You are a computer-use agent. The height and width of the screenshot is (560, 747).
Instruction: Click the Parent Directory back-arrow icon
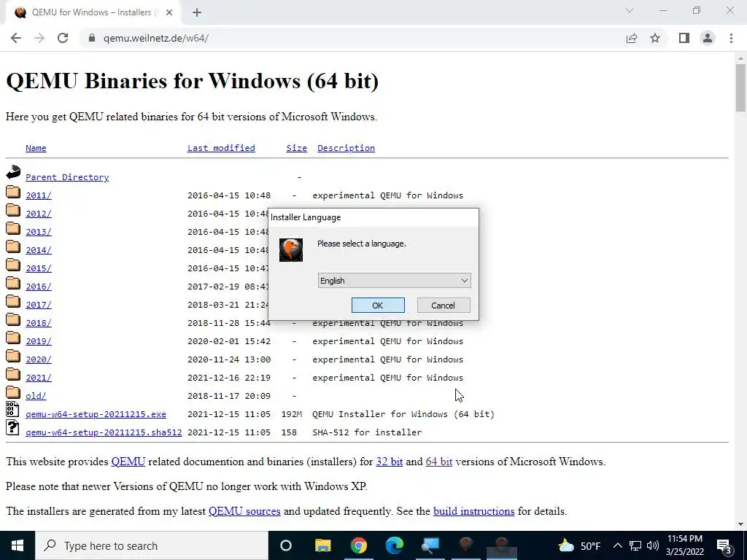tap(13, 172)
